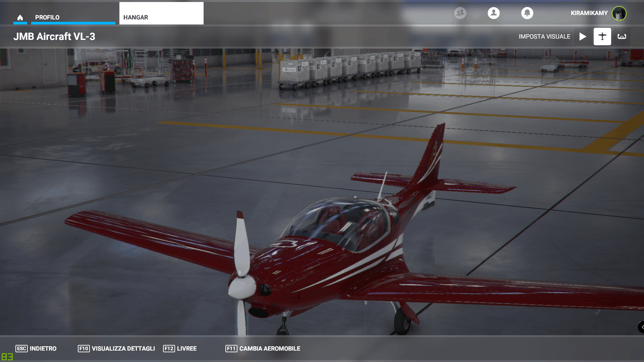Choose F11 CAMBIA AEROMOBILE
This screenshot has width=644, height=362.
pyautogui.click(x=263, y=349)
